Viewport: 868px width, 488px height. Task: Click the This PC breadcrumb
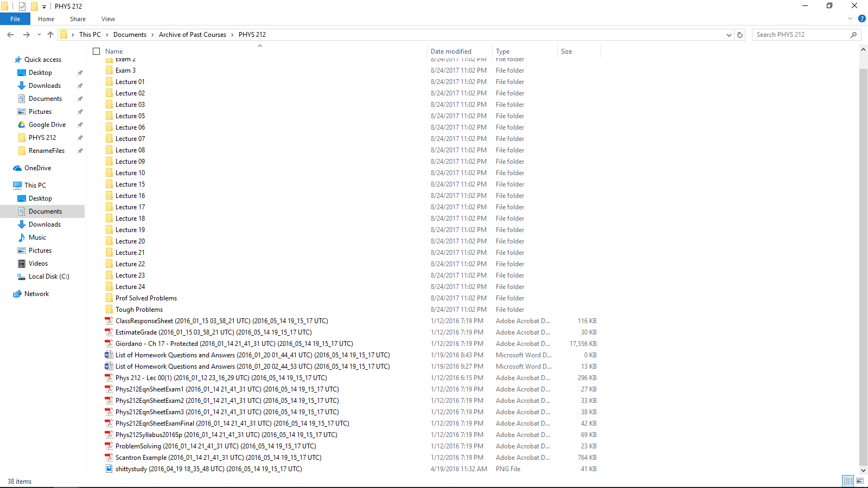pos(90,35)
